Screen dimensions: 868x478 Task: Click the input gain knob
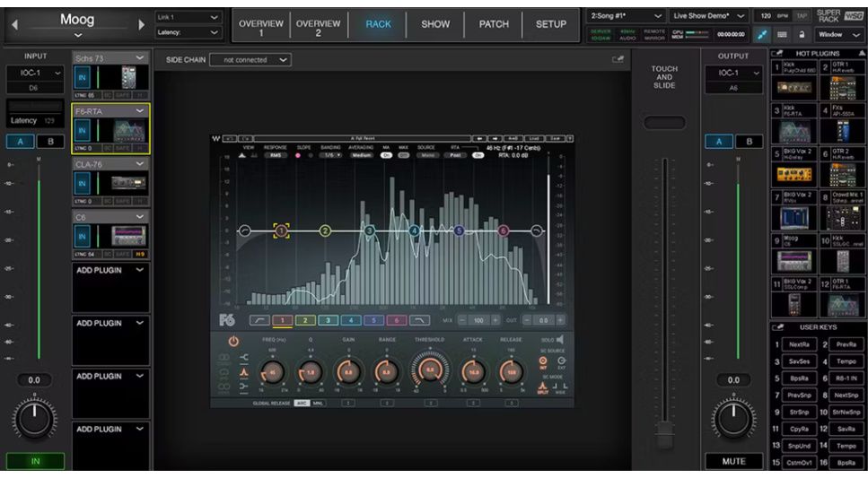coord(34,419)
